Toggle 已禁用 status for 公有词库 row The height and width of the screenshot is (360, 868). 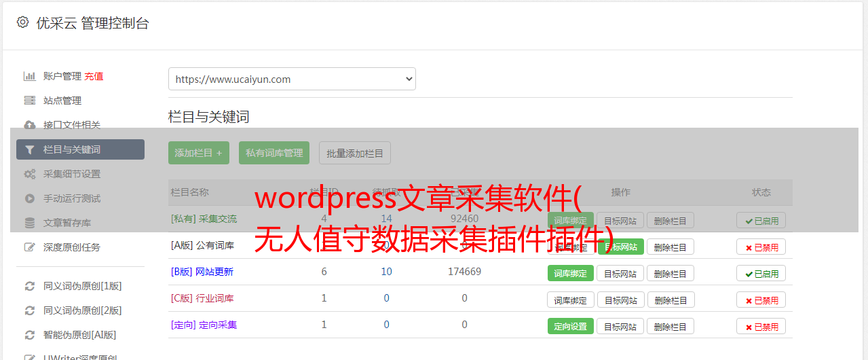pos(761,247)
